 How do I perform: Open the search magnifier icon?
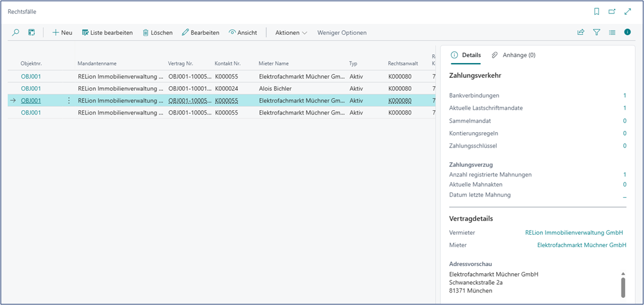(x=15, y=32)
